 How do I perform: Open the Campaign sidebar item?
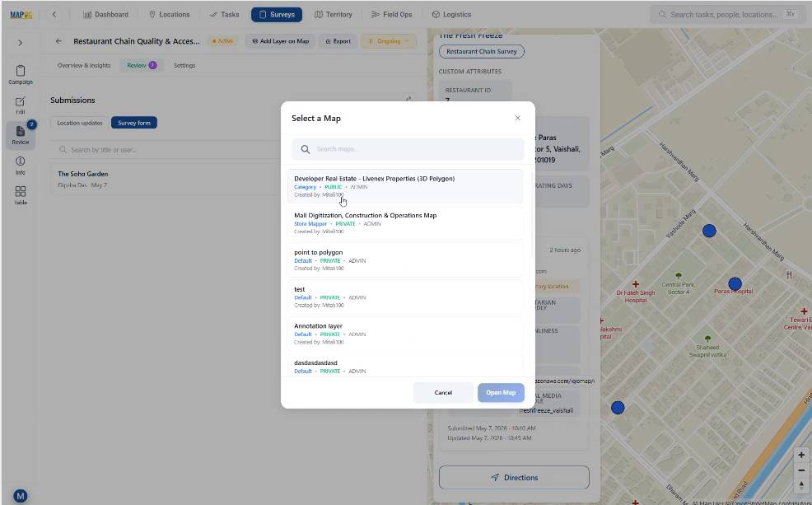pyautogui.click(x=21, y=75)
